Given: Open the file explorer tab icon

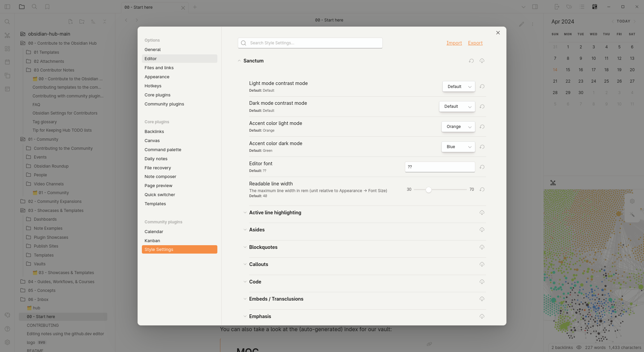Looking at the screenshot, I should [22, 7].
